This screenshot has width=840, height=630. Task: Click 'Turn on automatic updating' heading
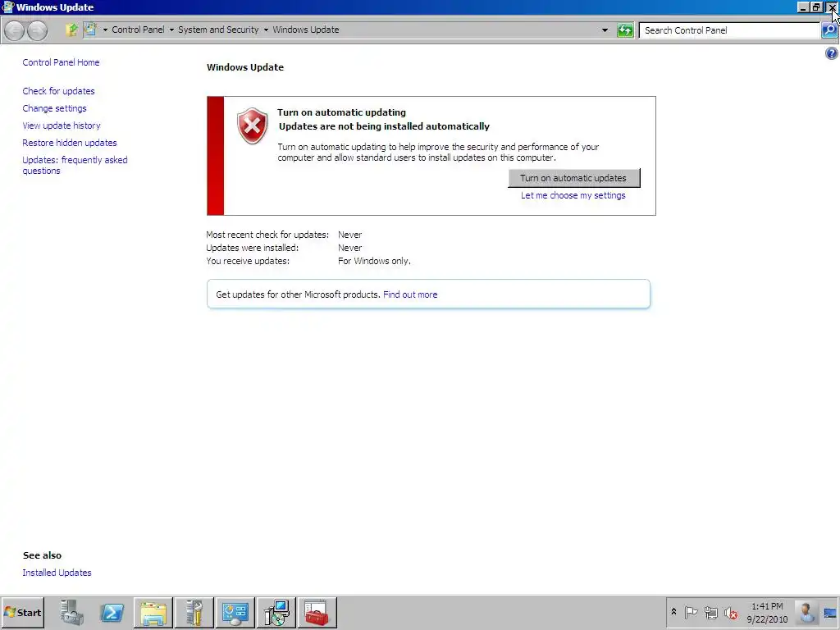pos(342,112)
